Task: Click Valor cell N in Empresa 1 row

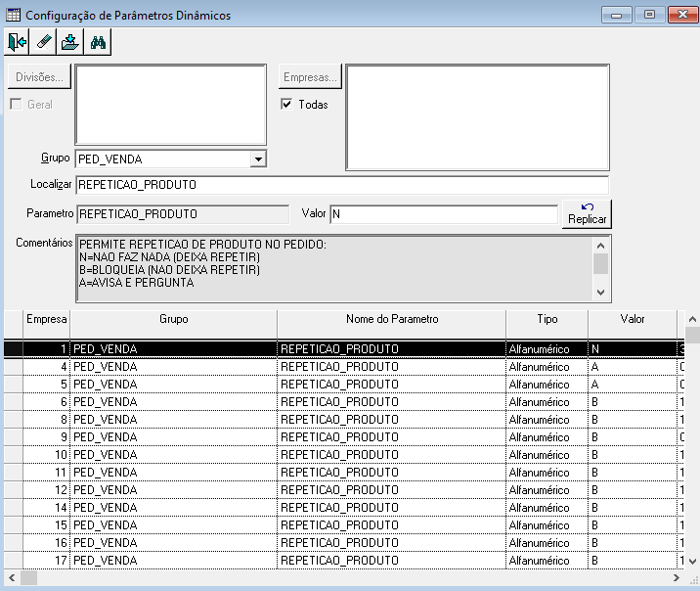Action: (633, 349)
